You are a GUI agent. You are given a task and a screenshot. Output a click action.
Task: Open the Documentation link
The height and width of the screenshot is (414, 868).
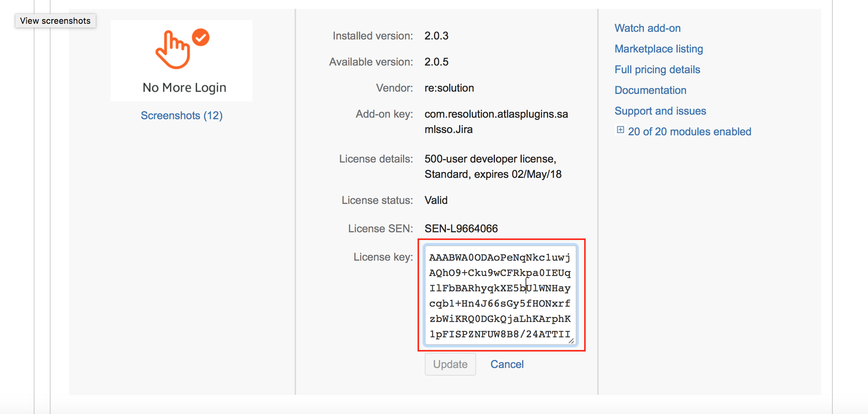click(x=650, y=90)
